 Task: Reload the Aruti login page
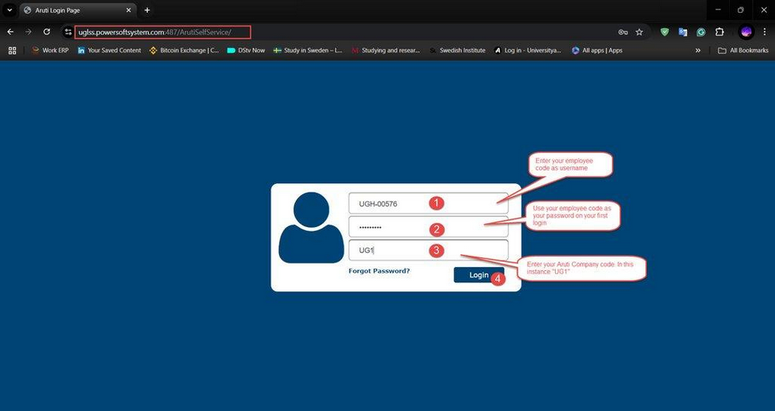47,32
